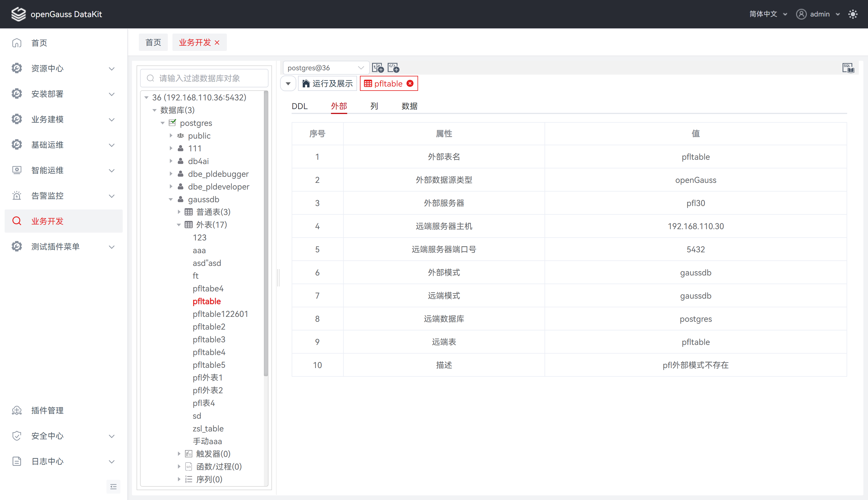Open the 数据 tab
The image size is (868, 500).
[409, 106]
